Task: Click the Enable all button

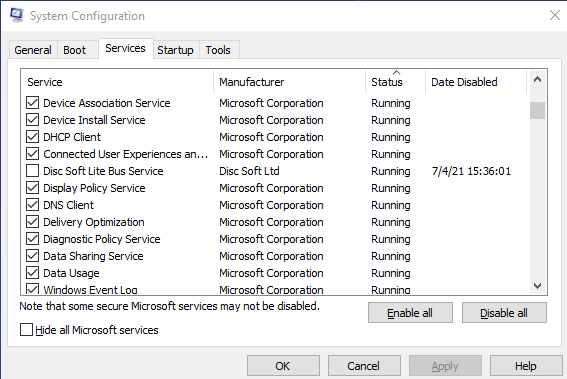Action: [410, 312]
